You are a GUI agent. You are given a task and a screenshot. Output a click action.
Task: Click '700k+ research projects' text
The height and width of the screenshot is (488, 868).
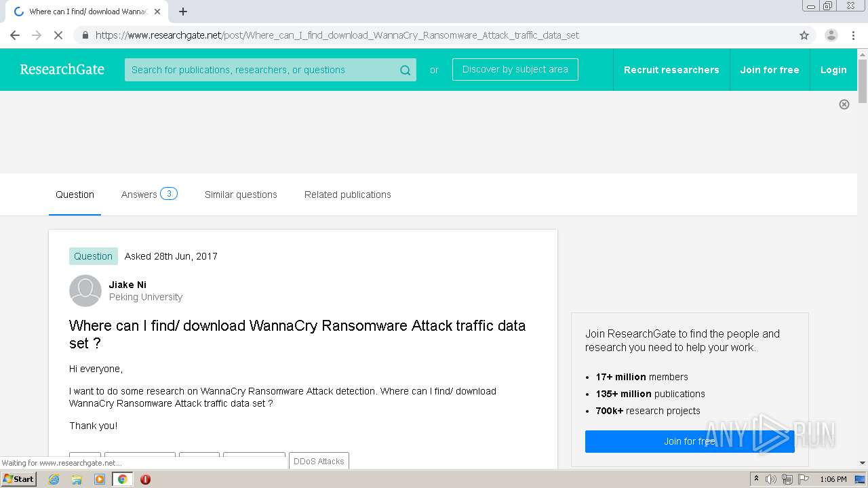(x=648, y=411)
